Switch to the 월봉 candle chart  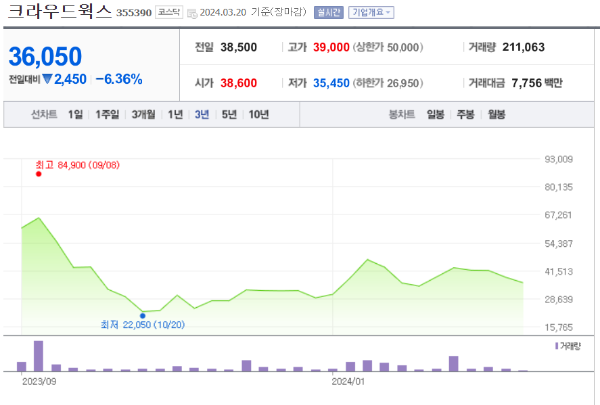496,114
